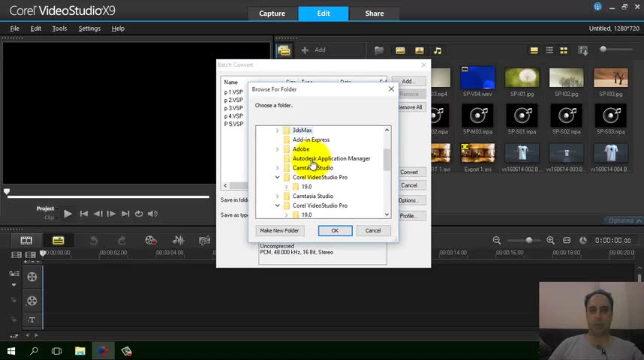
Task: Toggle the overlay track icon
Action: point(32,301)
